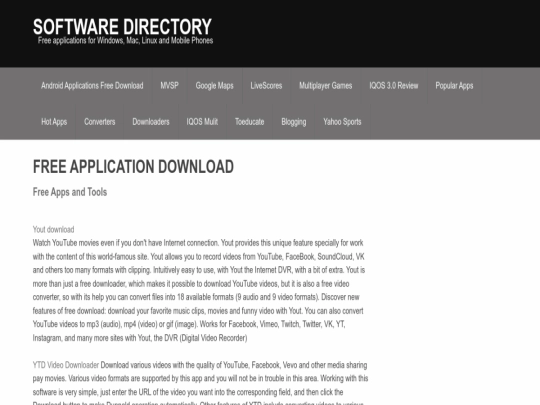
Task: Open the YTD Video Downloader link
Action: 66,365
